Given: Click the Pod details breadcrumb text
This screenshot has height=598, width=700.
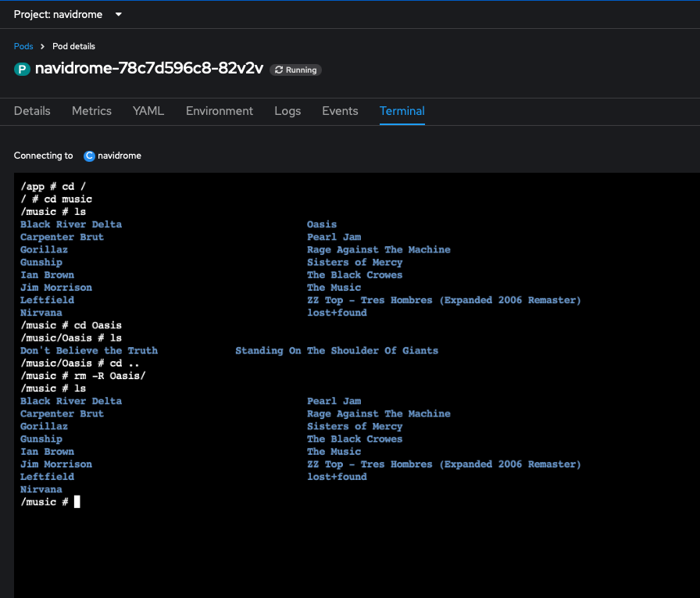Looking at the screenshot, I should pyautogui.click(x=73, y=46).
